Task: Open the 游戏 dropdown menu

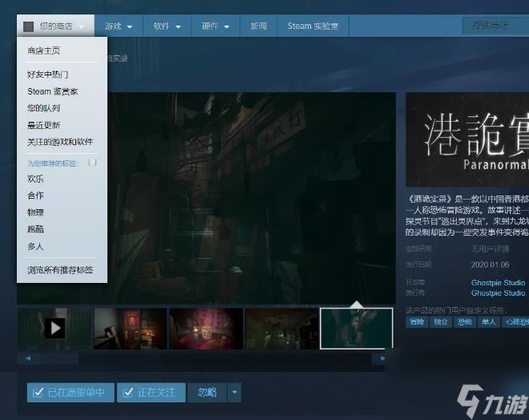Action: coord(119,26)
